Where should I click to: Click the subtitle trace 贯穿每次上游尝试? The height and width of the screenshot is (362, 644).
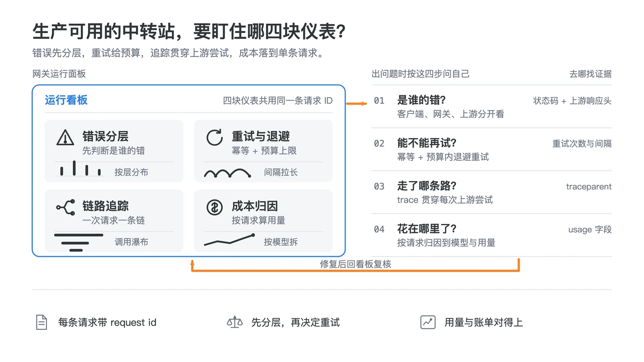coord(445,200)
